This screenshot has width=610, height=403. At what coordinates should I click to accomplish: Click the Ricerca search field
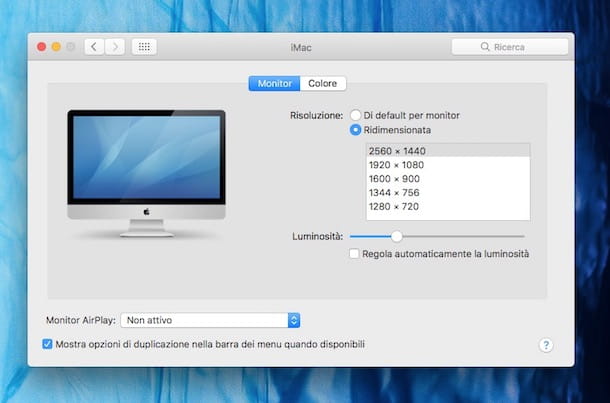tap(510, 47)
